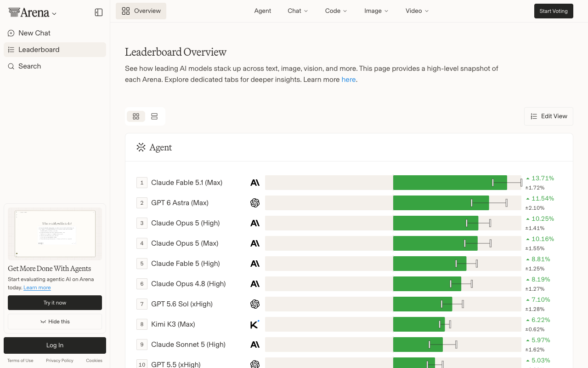Switch to list view layout
Viewport: 588px width, 368px height.
[154, 116]
